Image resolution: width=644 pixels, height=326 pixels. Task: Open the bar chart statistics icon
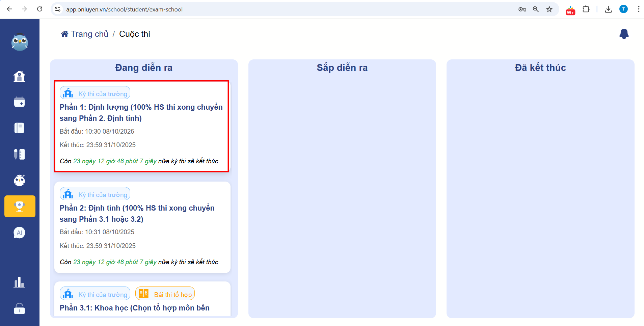[19, 282]
